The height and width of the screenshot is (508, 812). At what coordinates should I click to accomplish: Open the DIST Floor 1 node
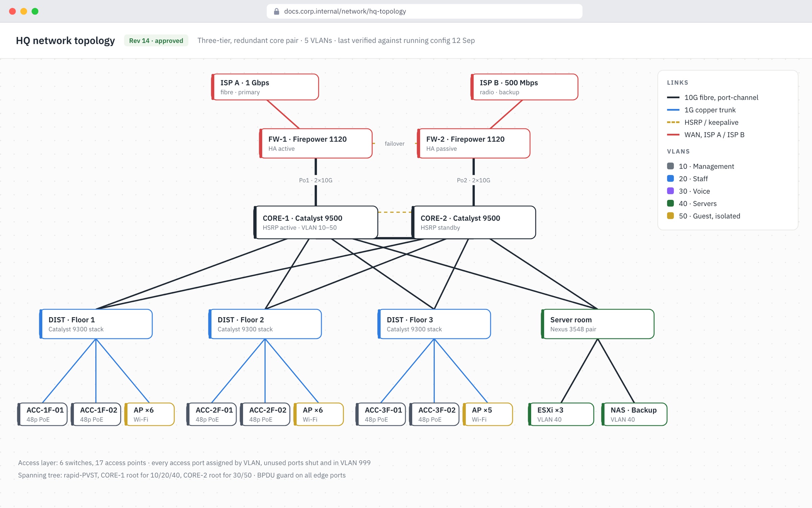click(x=96, y=324)
